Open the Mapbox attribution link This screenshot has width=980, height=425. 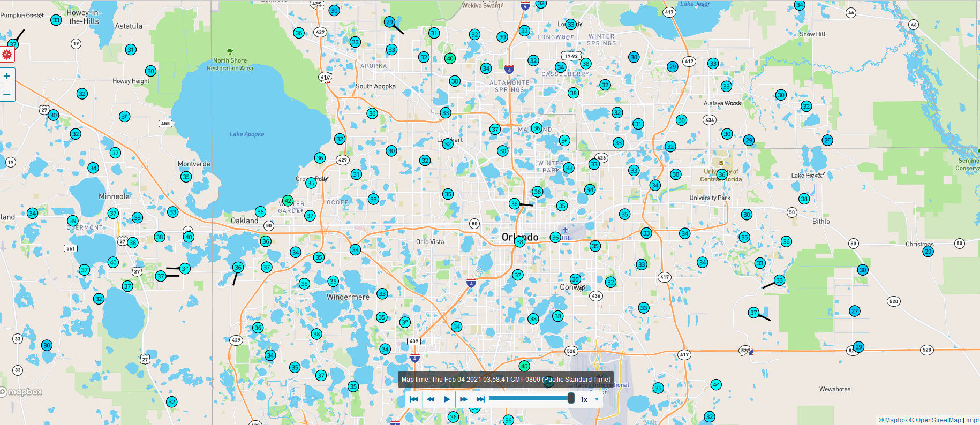click(x=893, y=420)
